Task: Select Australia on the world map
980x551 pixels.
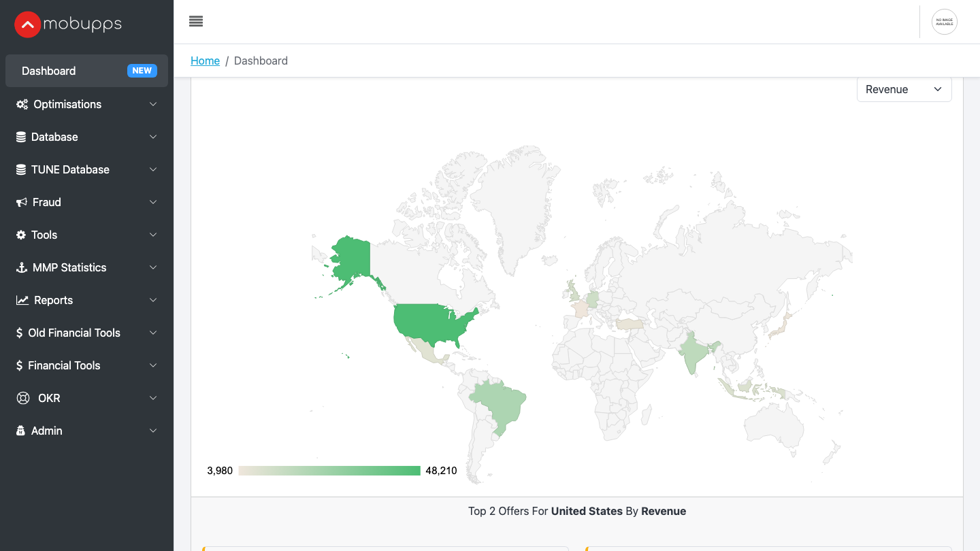Action: pos(774,427)
